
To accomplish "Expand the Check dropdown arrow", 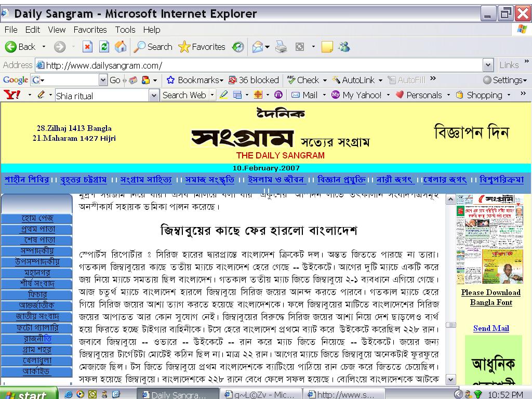I will (x=325, y=81).
